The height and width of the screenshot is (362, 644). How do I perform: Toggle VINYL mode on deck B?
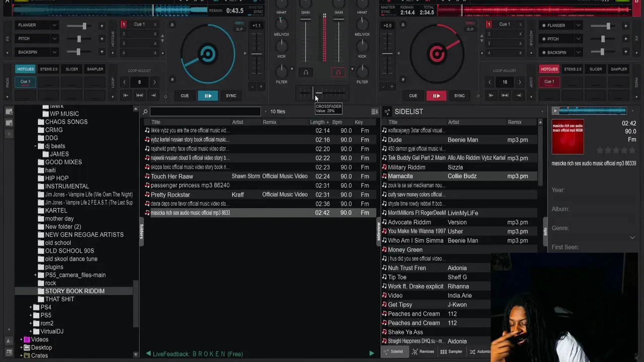[470, 23]
